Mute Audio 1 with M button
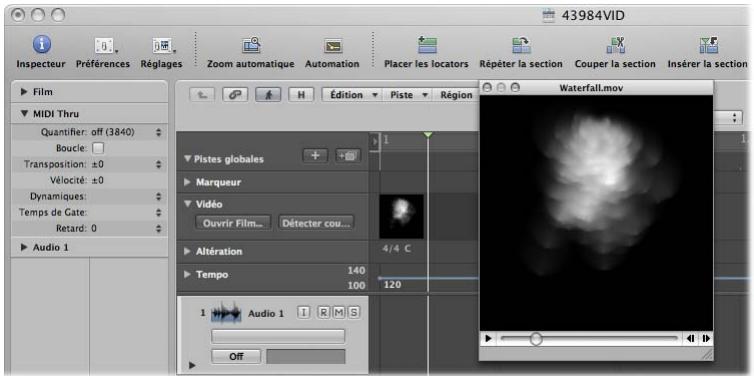The image size is (754, 376). pyautogui.click(x=339, y=313)
